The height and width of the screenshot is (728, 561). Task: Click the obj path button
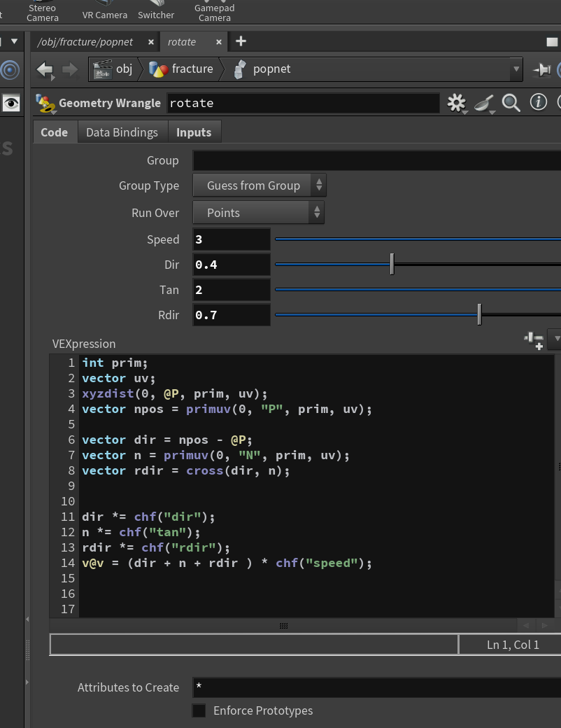[113, 69]
